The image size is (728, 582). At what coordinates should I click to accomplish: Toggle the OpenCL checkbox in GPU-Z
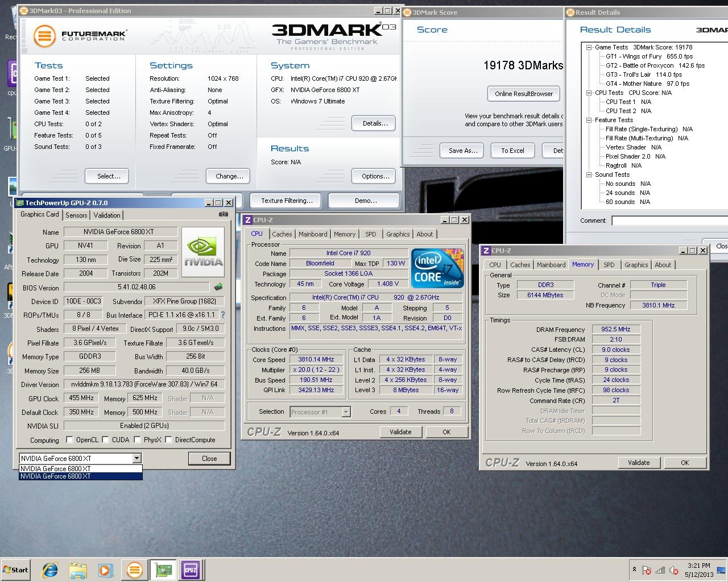click(69, 439)
